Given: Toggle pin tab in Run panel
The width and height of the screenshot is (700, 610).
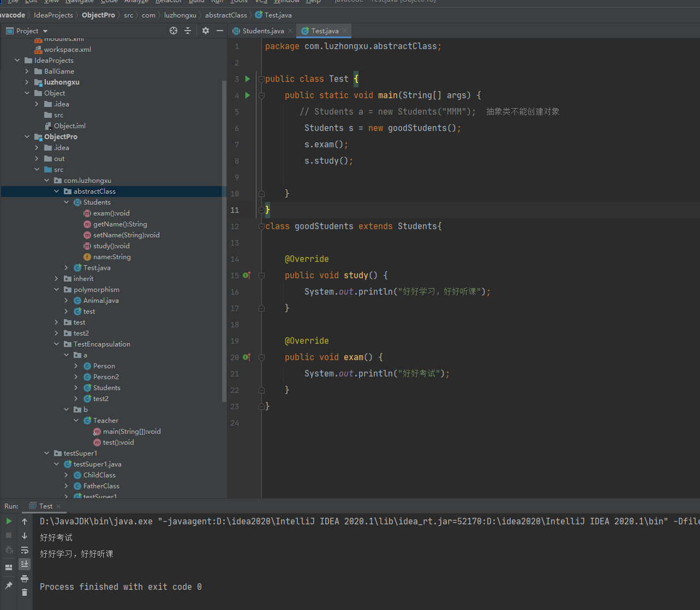Looking at the screenshot, I should (x=9, y=585).
